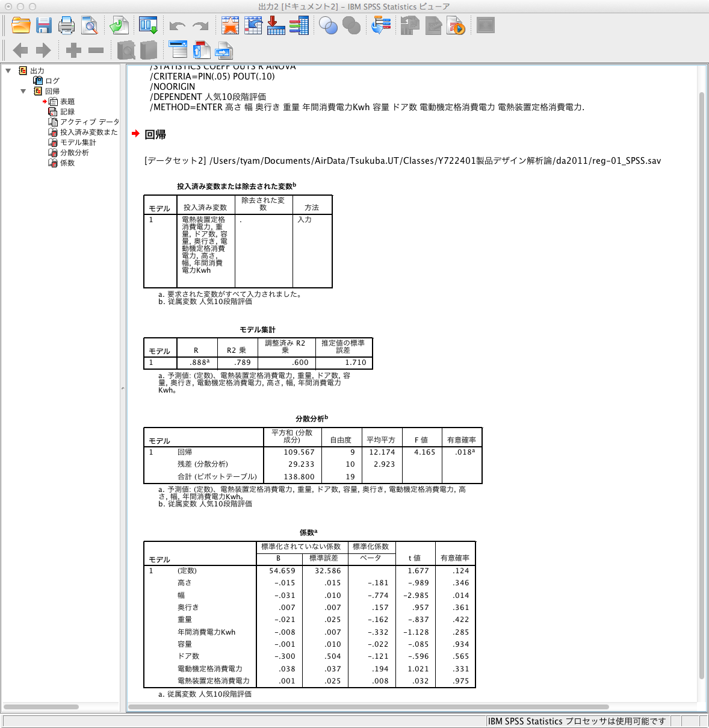The height and width of the screenshot is (728, 709).
Task: Click the processor status bar message
Action: (x=577, y=721)
